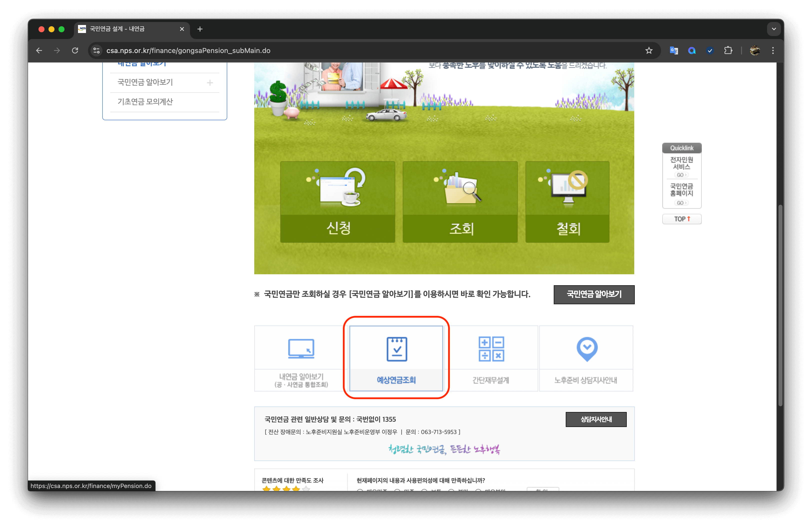Open 간단재무설계 calculator icon
812x528 pixels.
point(491,349)
